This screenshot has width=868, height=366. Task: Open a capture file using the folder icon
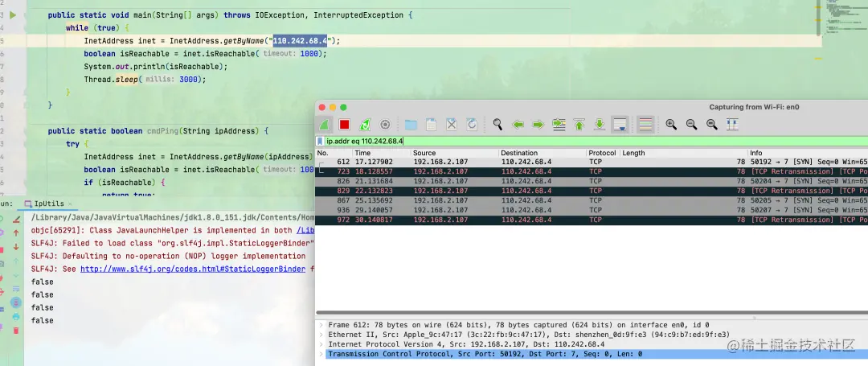[411, 125]
